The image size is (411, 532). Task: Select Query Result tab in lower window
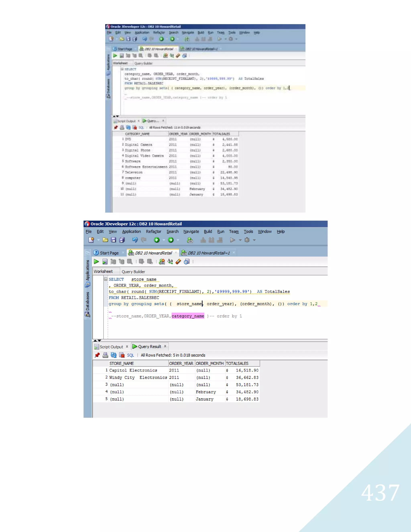[x=150, y=346]
